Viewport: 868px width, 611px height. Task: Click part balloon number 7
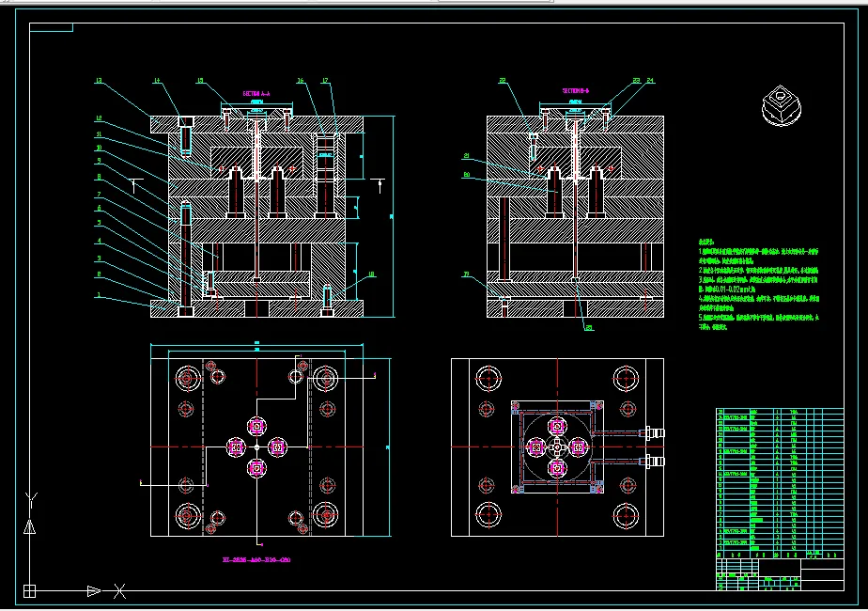pyautogui.click(x=99, y=195)
